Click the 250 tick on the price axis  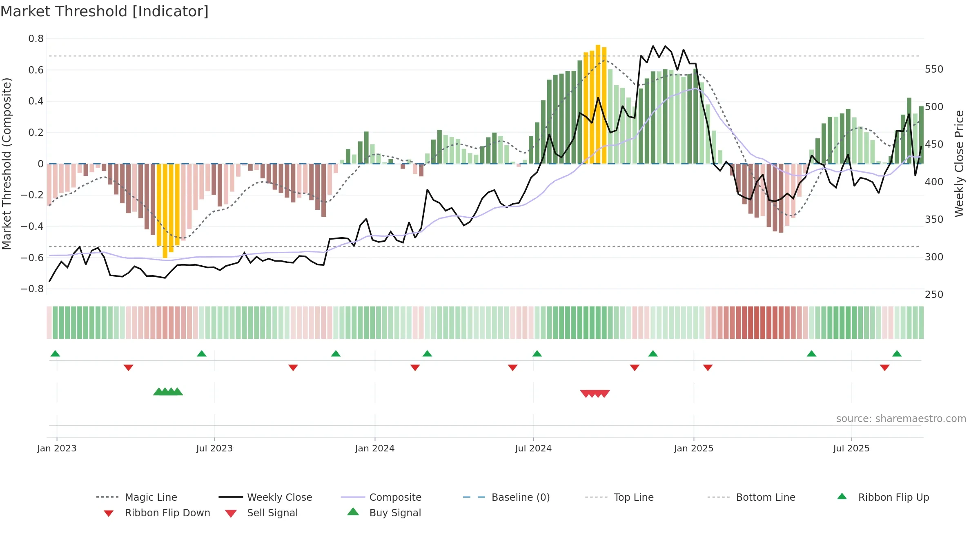pos(934,295)
